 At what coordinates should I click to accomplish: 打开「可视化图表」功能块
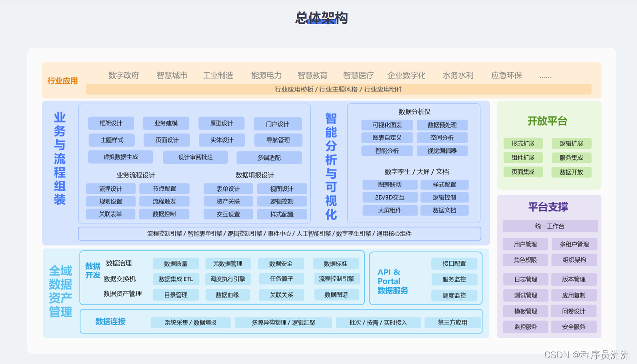tap(387, 125)
